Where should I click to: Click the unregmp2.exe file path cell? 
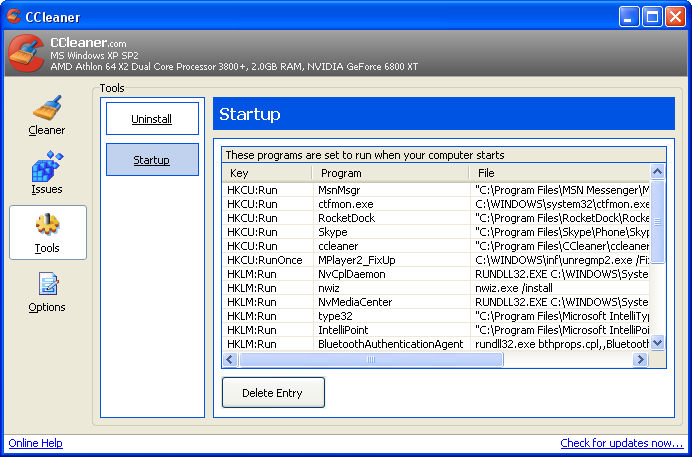pyautogui.click(x=560, y=260)
